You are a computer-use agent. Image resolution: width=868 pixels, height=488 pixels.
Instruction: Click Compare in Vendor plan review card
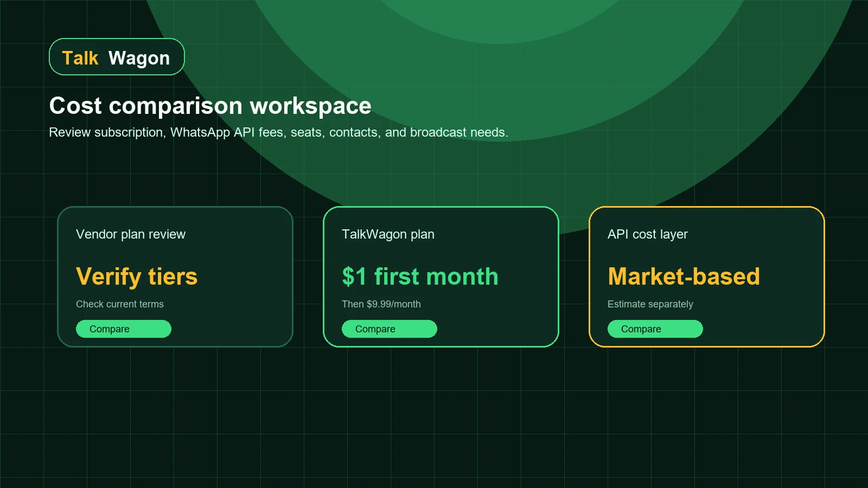pyautogui.click(x=124, y=329)
